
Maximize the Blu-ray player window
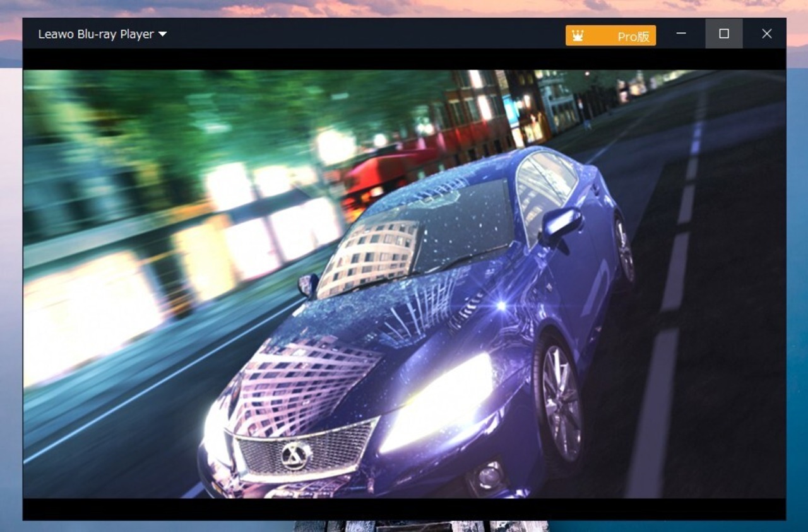pos(724,34)
